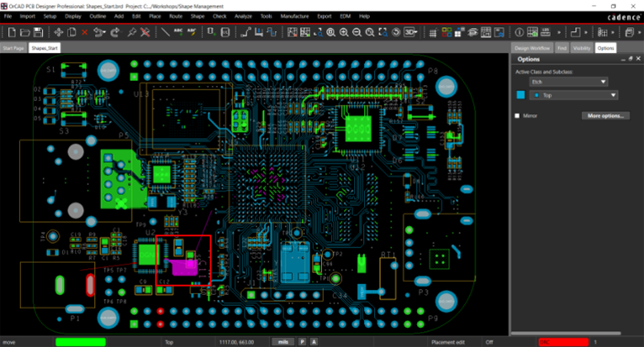Open the Manufacture menu
This screenshot has width=644, height=347.
pos(295,17)
